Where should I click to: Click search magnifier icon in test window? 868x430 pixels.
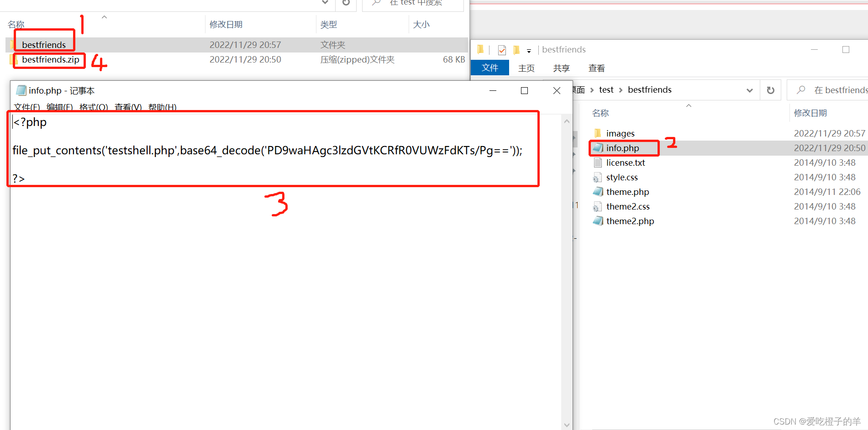pos(376,3)
